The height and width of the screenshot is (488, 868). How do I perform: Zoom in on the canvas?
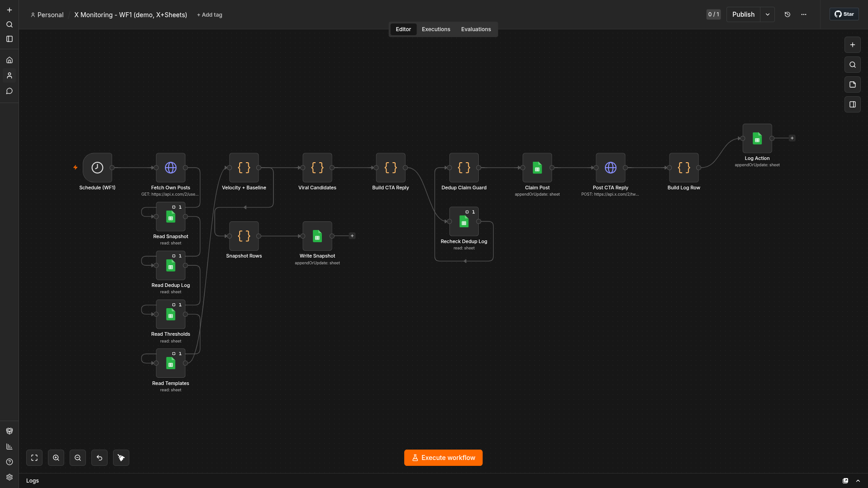[56, 458]
